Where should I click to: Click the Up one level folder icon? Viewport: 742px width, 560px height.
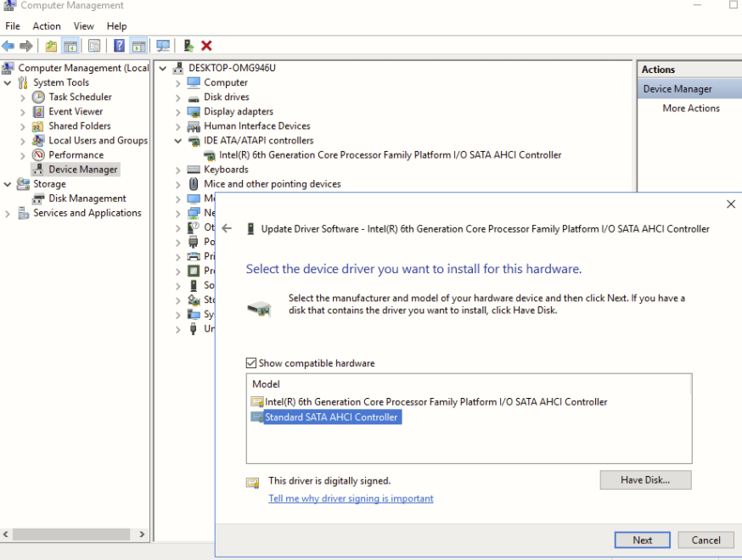[x=51, y=46]
